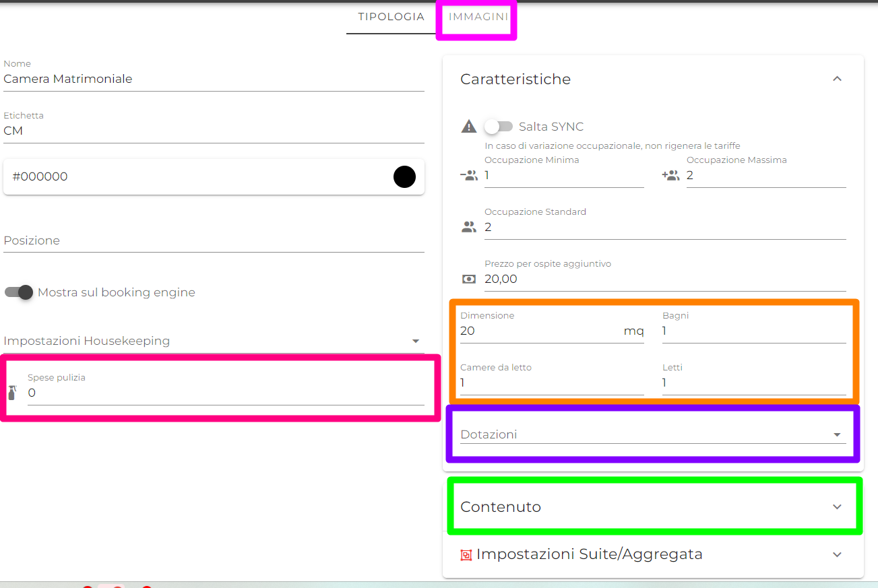
Task: Open the Dotazioni dropdown
Action: click(x=653, y=434)
